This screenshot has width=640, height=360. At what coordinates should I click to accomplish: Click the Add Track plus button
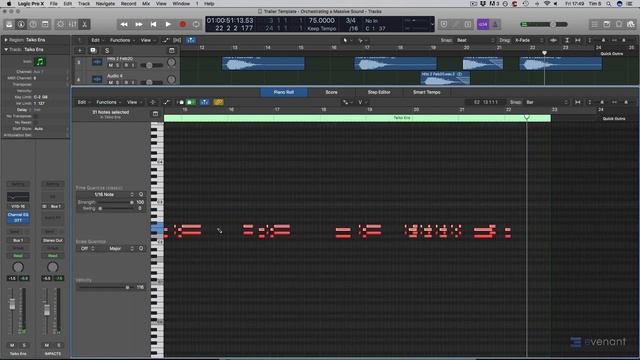pyautogui.click(x=80, y=51)
